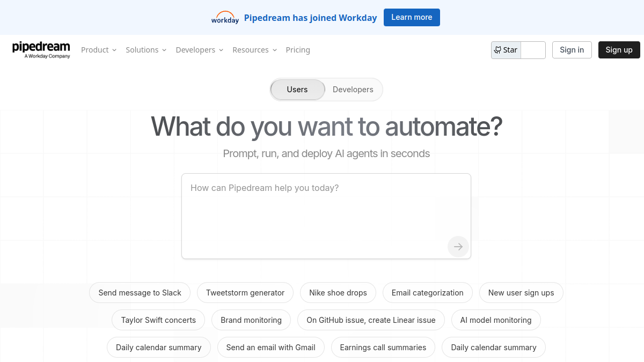
Task: Choose the "Send message to Slack" suggestion
Action: 140,293
